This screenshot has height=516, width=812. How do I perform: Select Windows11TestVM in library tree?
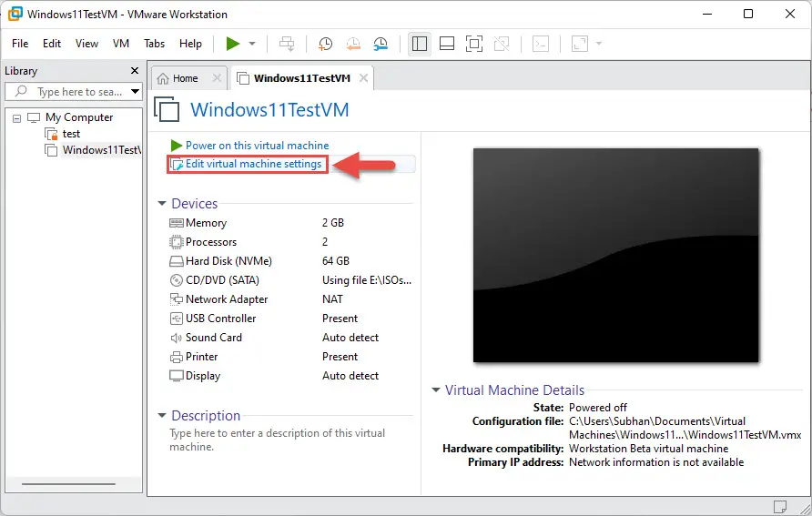tap(101, 150)
